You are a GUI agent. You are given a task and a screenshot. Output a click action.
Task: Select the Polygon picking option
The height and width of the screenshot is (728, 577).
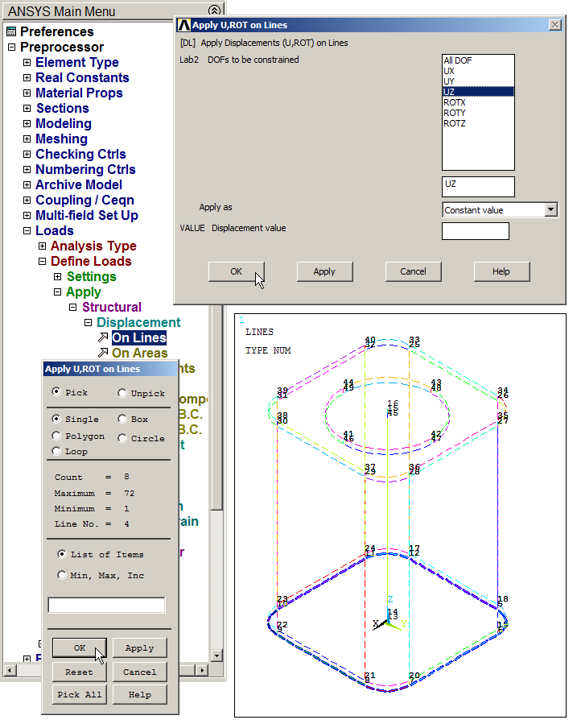(x=56, y=436)
